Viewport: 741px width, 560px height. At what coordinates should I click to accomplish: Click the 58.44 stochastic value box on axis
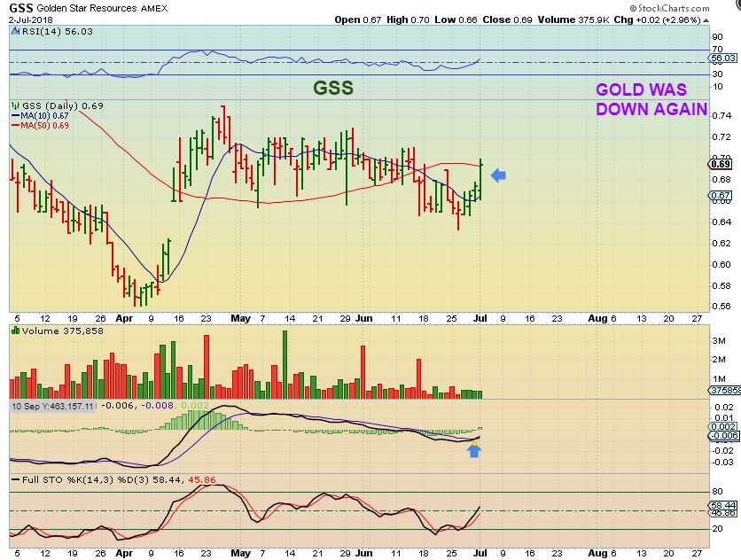point(723,506)
